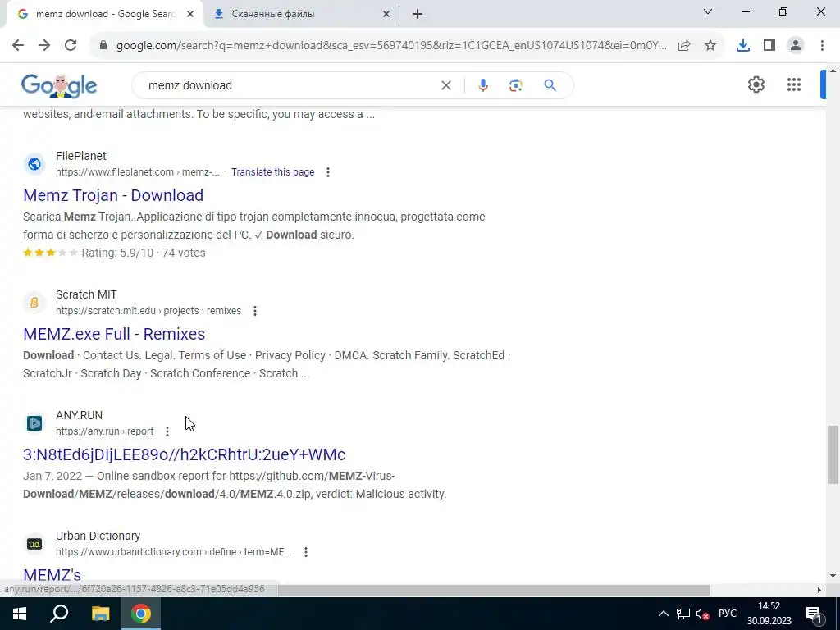Click the any.run report URL breadcrumb
The image size is (840, 630).
(x=104, y=431)
